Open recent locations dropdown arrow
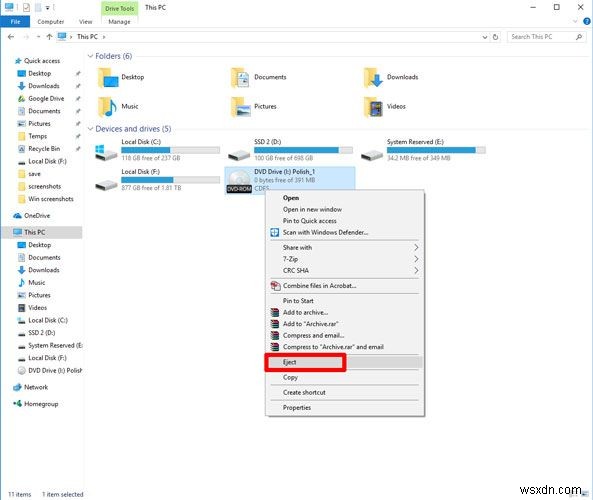Screen dimensions: 593x500 (x=38, y=37)
